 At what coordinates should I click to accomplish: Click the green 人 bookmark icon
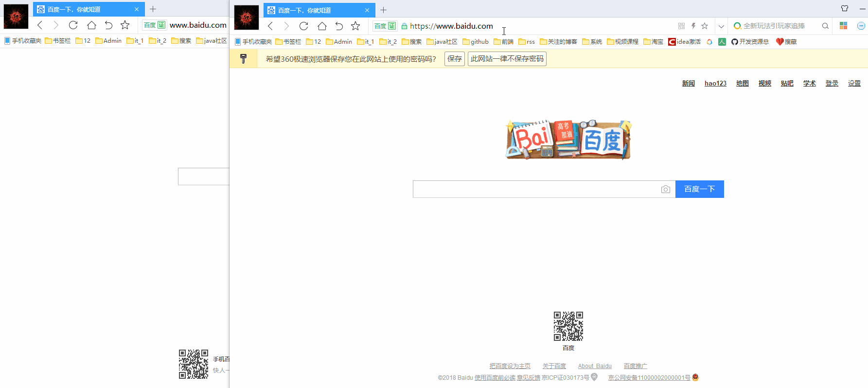click(x=722, y=42)
